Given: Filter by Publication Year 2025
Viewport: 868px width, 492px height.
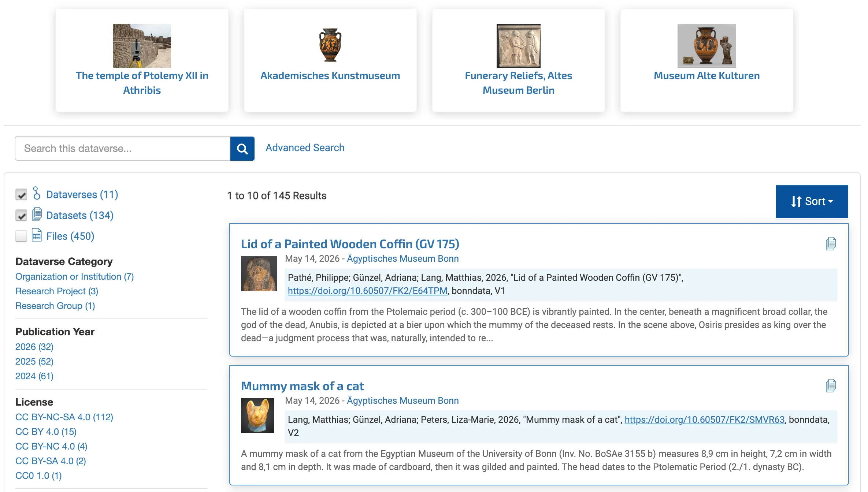Looking at the screenshot, I should tap(34, 361).
